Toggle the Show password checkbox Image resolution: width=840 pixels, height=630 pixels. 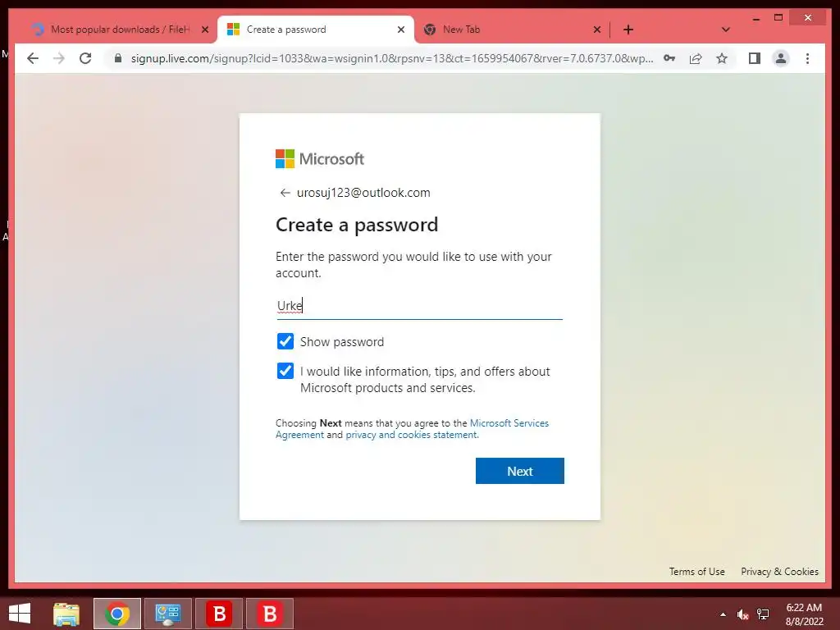285,341
